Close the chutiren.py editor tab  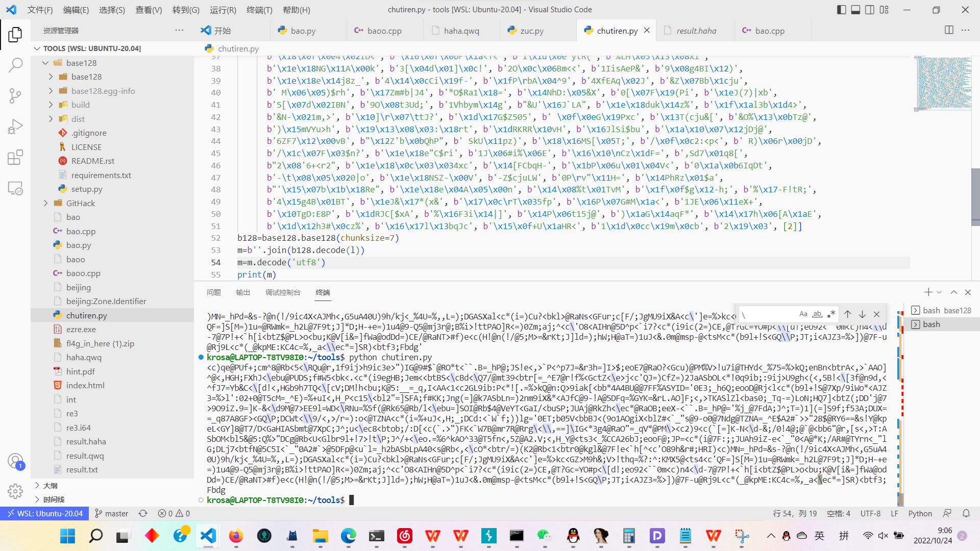647,30
